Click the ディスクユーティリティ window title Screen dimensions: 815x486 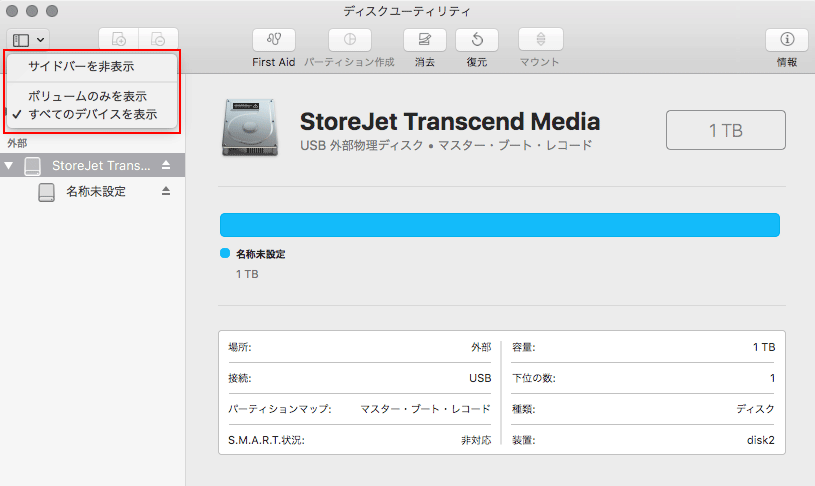pyautogui.click(x=406, y=11)
